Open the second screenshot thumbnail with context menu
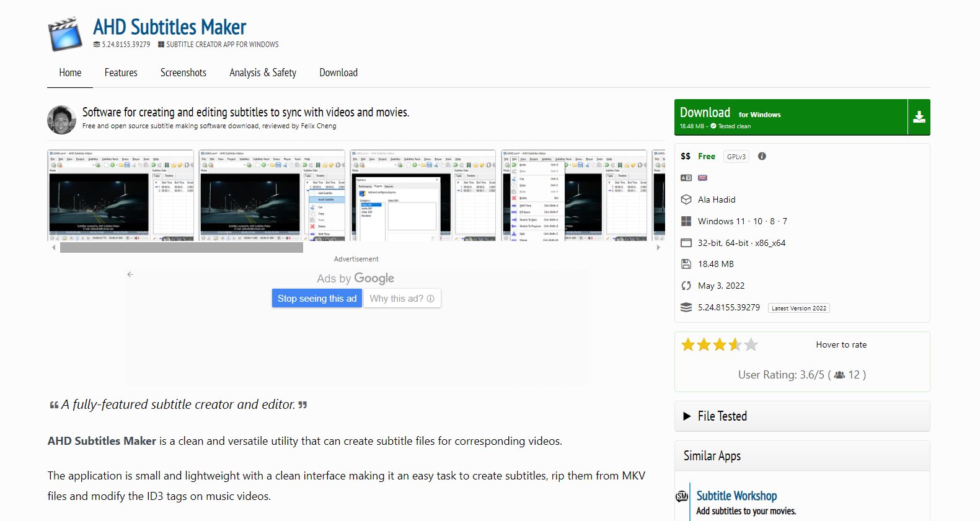Screen dimensions: 980x521 pyautogui.click(x=272, y=195)
